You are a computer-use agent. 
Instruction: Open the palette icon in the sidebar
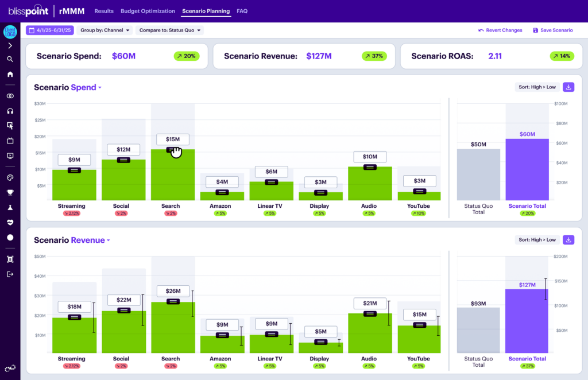10,177
